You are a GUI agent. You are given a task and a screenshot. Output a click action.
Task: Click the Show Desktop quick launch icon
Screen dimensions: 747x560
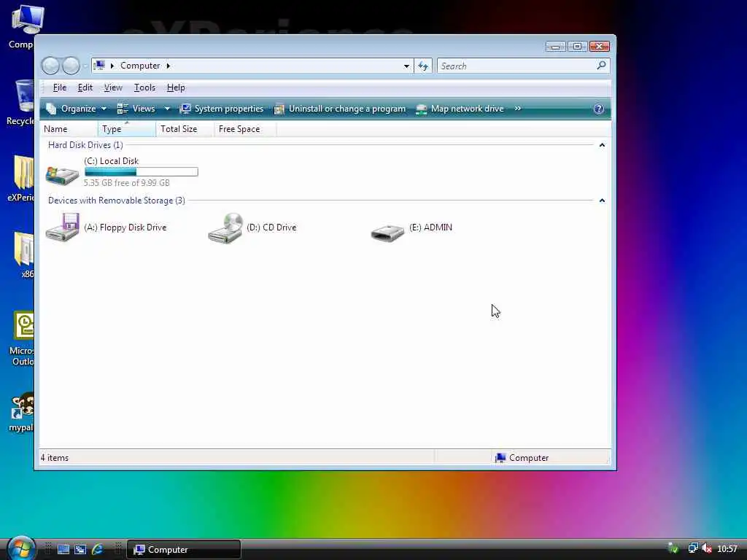(x=63, y=550)
